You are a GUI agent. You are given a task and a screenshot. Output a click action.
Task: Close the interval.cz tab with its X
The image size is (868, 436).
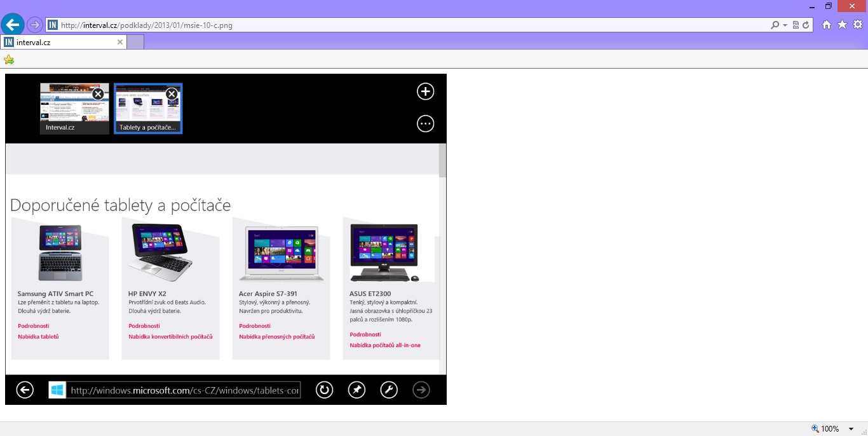coord(120,42)
